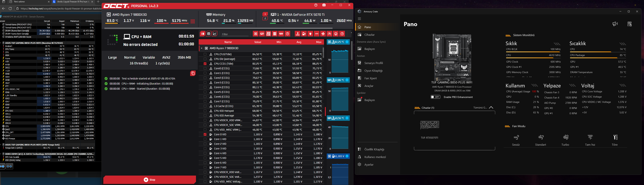The image size is (644, 185).
Task: Show only speedometer usage sensors in OCCT
Action: 329,34
